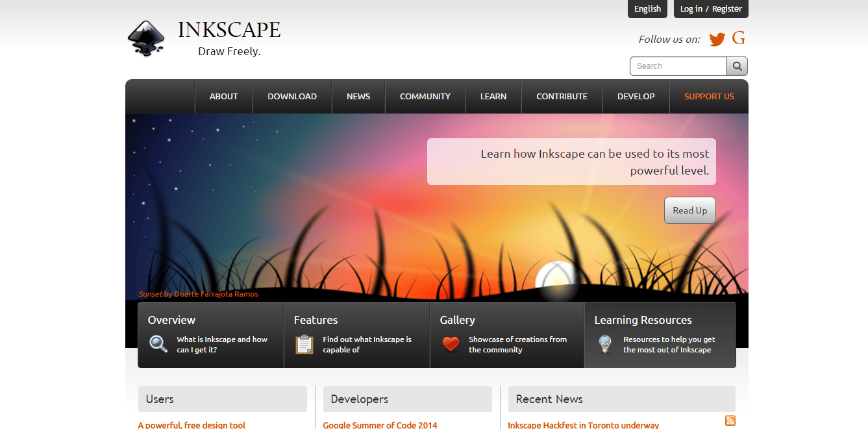Screen dimensions: 868x429
Task: Click 'Resources to help you get the most' text
Action: (669, 345)
